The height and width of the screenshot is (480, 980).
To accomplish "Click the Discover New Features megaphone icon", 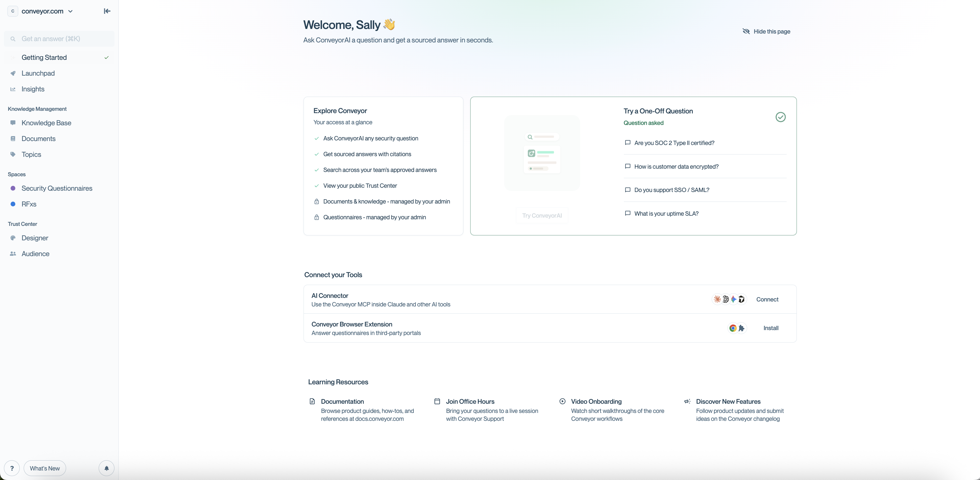I will click(x=687, y=401).
